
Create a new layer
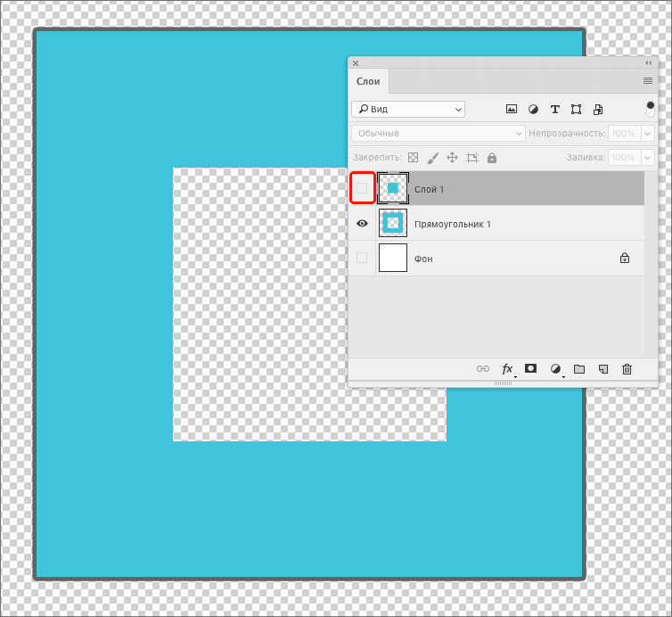pyautogui.click(x=603, y=369)
